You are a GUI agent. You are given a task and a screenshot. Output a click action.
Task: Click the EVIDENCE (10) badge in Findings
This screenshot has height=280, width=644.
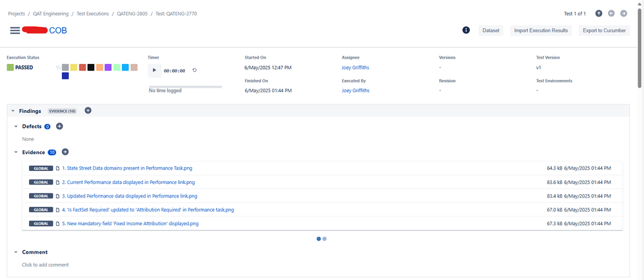pos(63,111)
